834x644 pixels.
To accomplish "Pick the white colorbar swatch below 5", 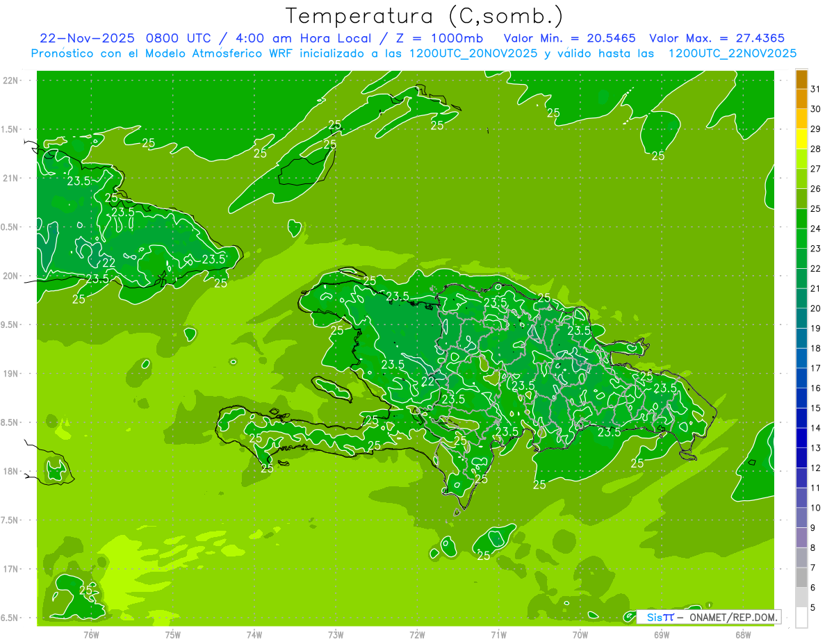I will click(801, 618).
